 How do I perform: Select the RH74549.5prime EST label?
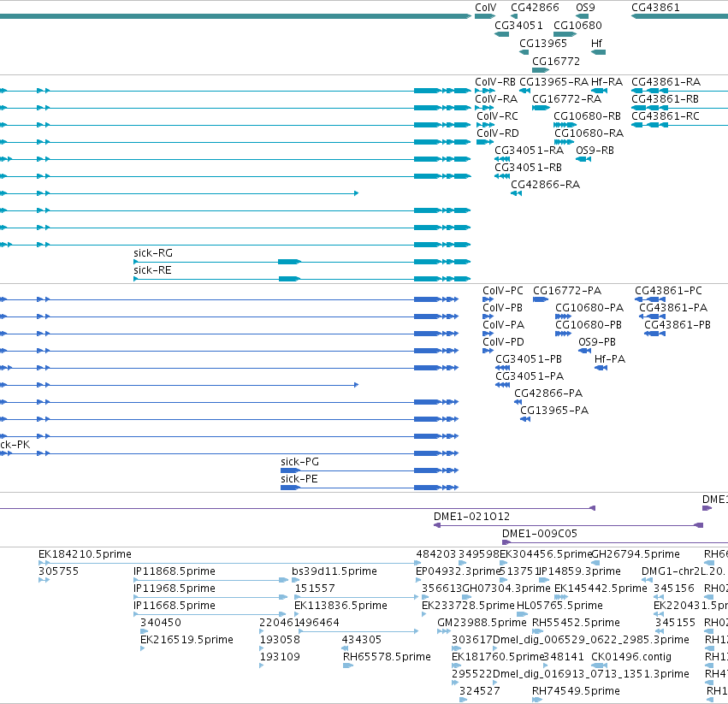[x=576, y=691]
